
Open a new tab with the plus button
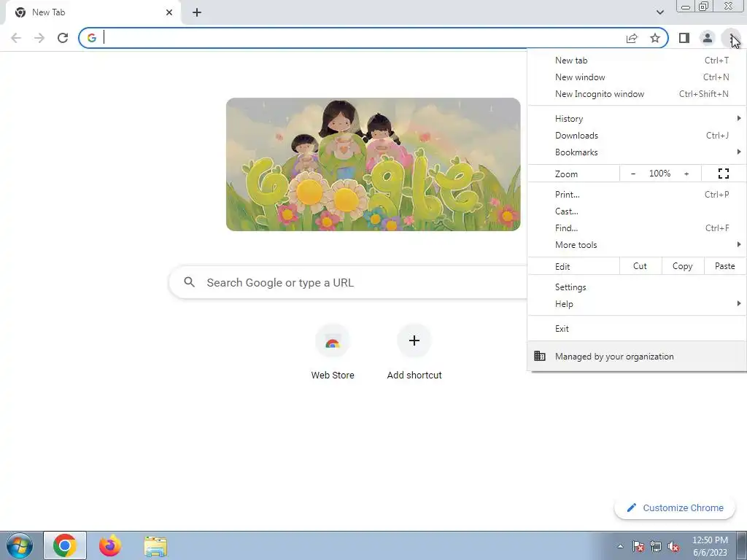click(x=197, y=12)
